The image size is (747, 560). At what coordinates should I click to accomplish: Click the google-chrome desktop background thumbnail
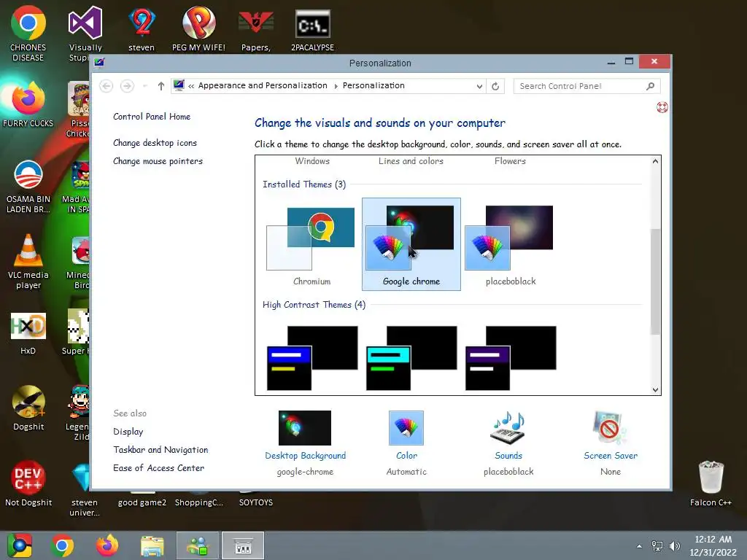tap(305, 427)
